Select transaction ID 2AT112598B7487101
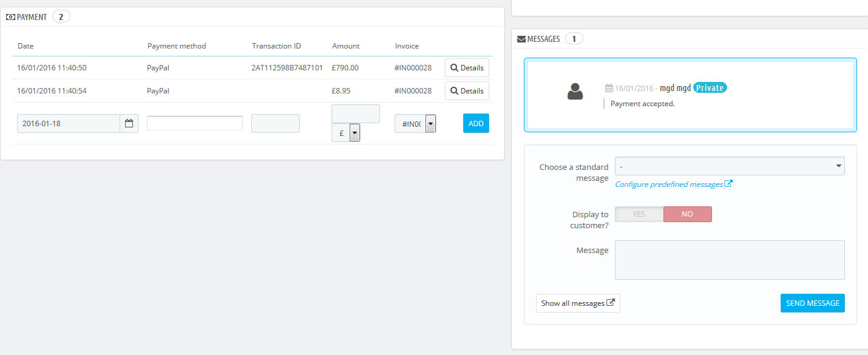Image resolution: width=868 pixels, height=355 pixels. point(287,68)
